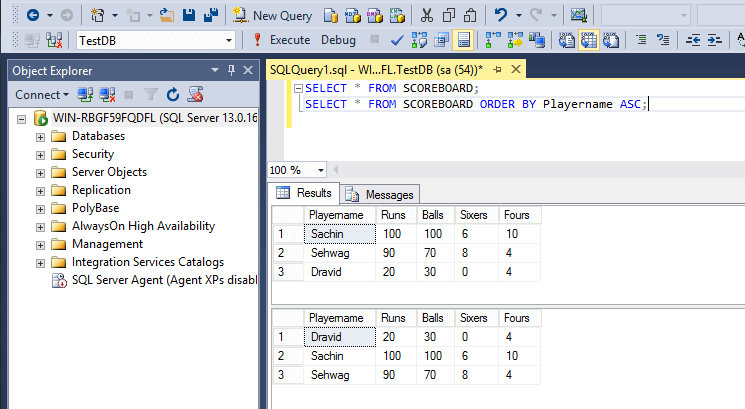Switch output to Results to File
The image size is (745, 409).
click(x=611, y=40)
